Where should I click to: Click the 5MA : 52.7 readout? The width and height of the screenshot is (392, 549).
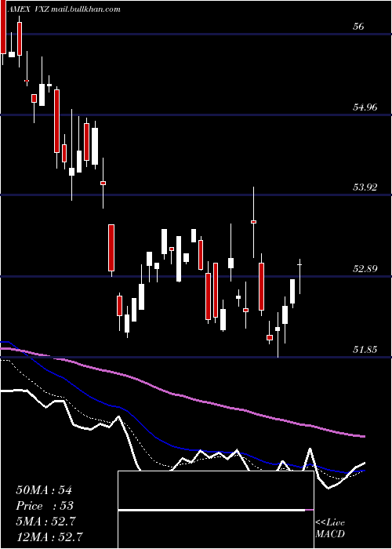[46, 522]
